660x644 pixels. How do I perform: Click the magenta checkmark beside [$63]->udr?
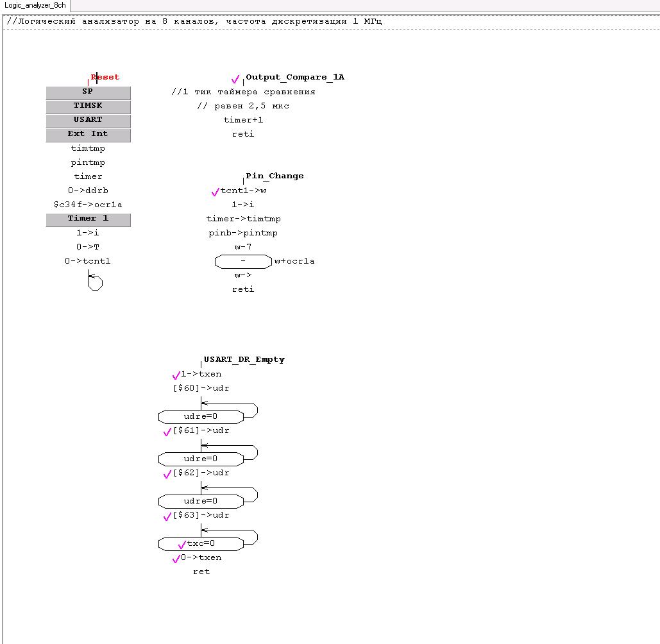click(167, 517)
